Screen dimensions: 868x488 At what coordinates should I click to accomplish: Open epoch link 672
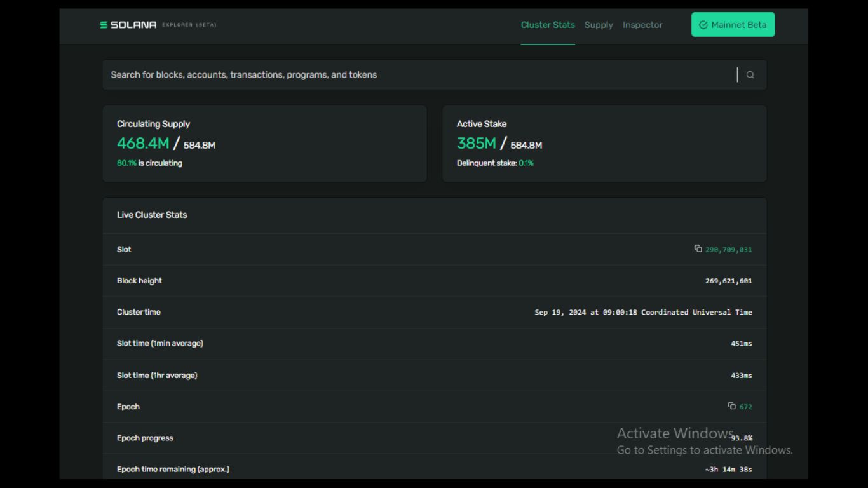pos(745,407)
